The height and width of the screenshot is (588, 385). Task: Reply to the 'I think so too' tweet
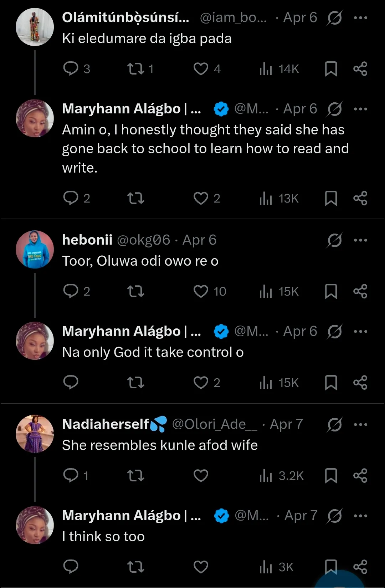point(71,566)
